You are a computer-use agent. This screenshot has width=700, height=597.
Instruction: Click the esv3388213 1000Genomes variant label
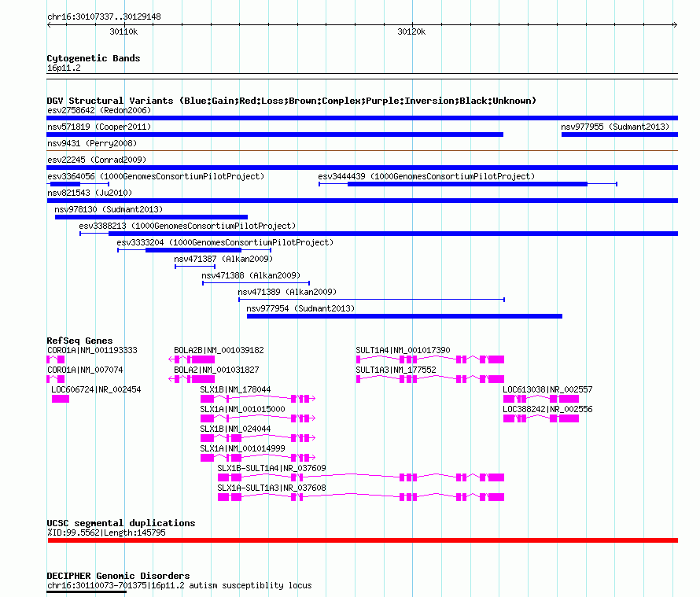[187, 226]
